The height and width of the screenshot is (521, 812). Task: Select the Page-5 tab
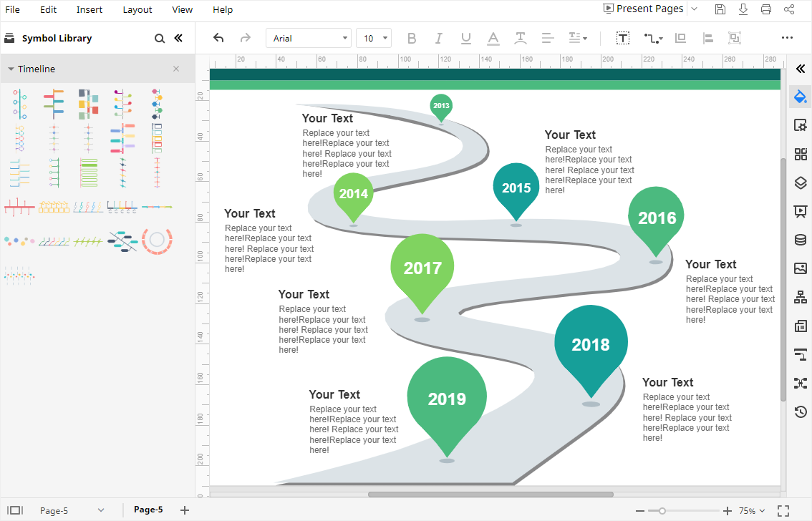point(148,510)
